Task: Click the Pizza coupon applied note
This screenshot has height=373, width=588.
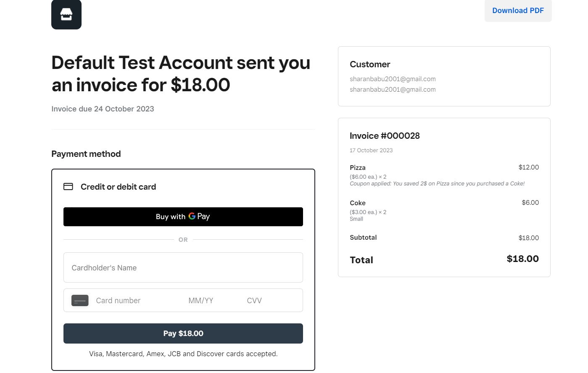Action: pyautogui.click(x=437, y=184)
